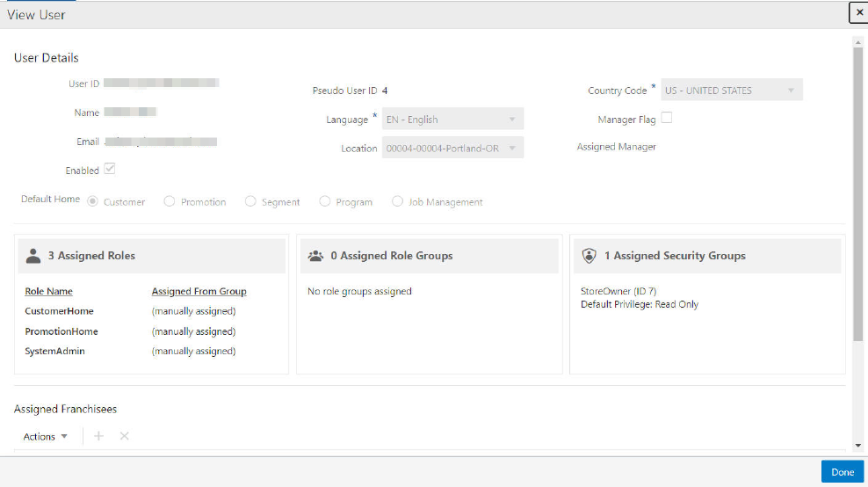Toggle the Enabled checkbox
This screenshot has height=487, width=868.
[x=110, y=169]
